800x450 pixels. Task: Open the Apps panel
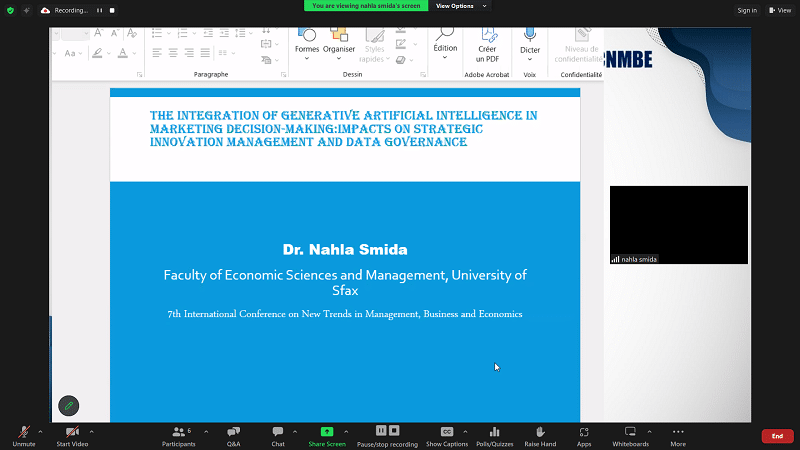coord(584,432)
